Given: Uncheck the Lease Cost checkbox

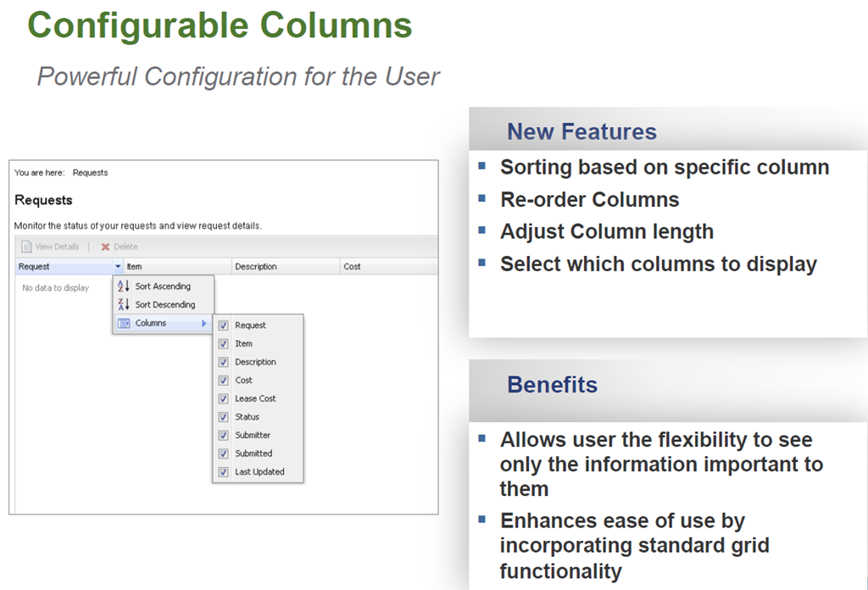Looking at the screenshot, I should click(224, 398).
